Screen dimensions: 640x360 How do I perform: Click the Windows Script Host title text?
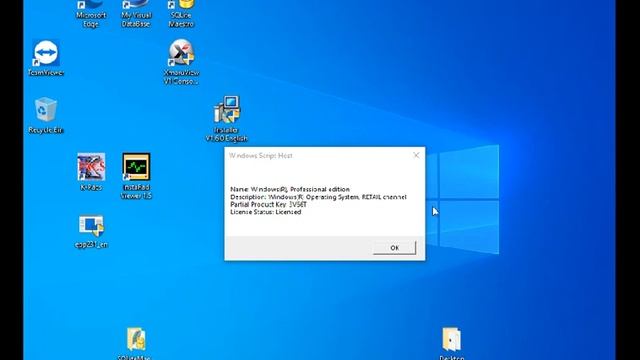click(260, 156)
